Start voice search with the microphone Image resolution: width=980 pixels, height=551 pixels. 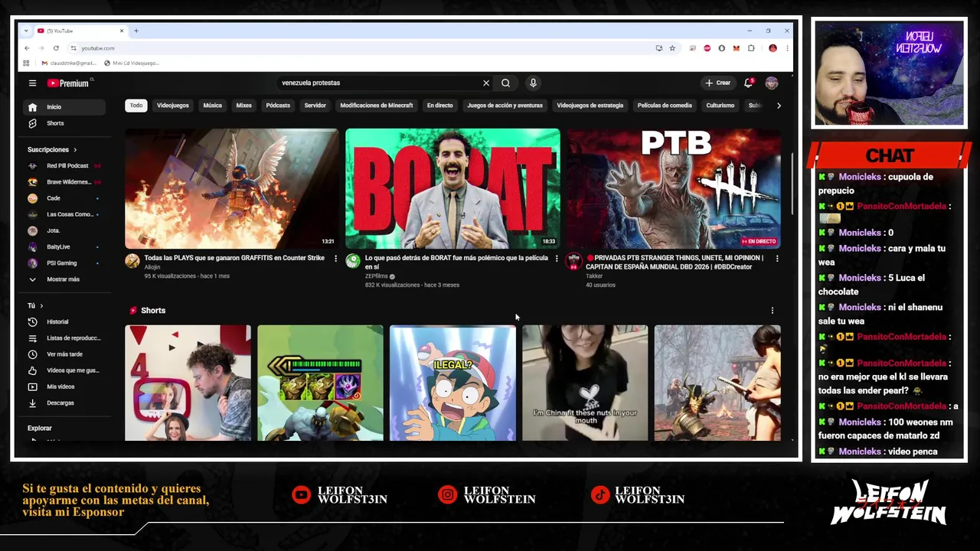533,83
